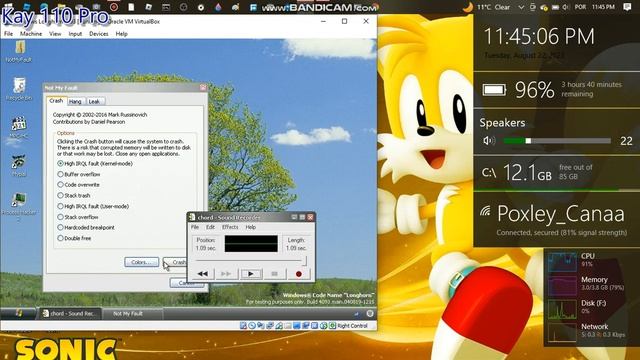Click the system tray volume icon

(x=565, y=7)
